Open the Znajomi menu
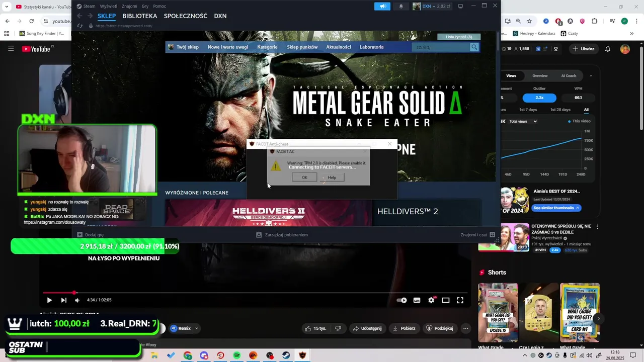 pyautogui.click(x=129, y=6)
